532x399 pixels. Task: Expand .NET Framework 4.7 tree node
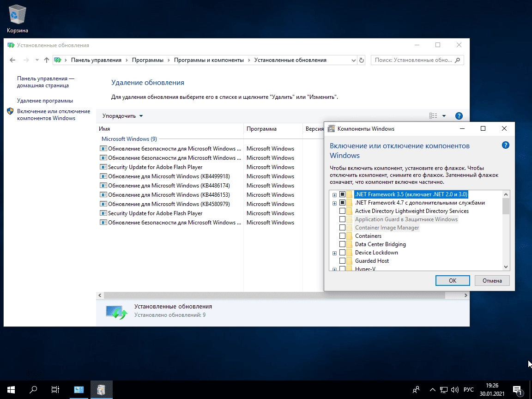click(x=334, y=203)
